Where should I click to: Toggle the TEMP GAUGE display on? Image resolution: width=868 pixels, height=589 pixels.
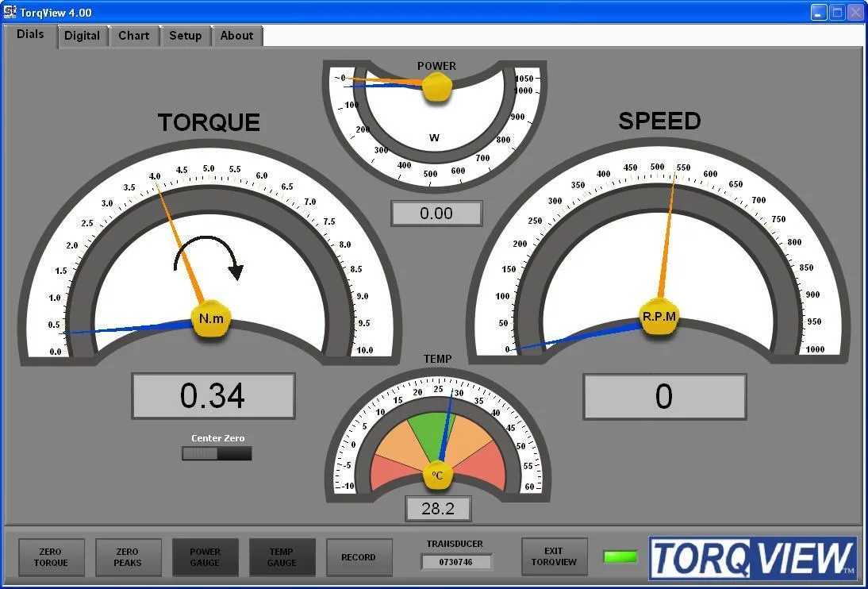tap(282, 557)
